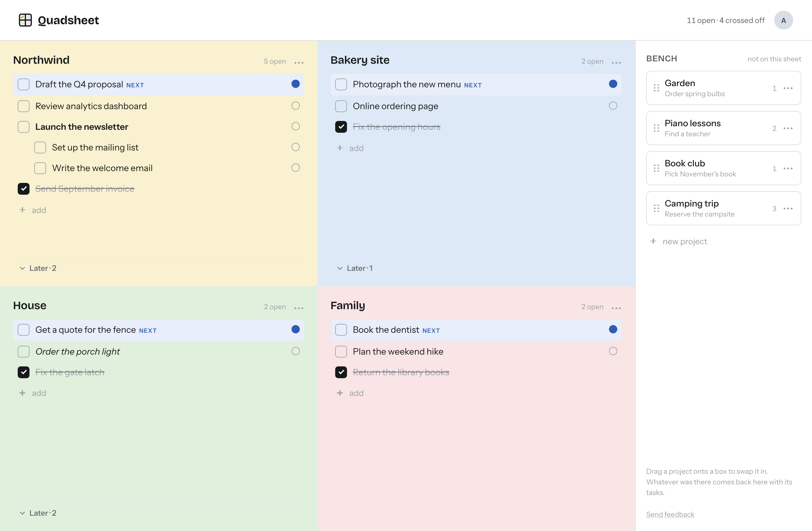
Task: Add a task to Bakery site
Action: pyautogui.click(x=350, y=148)
